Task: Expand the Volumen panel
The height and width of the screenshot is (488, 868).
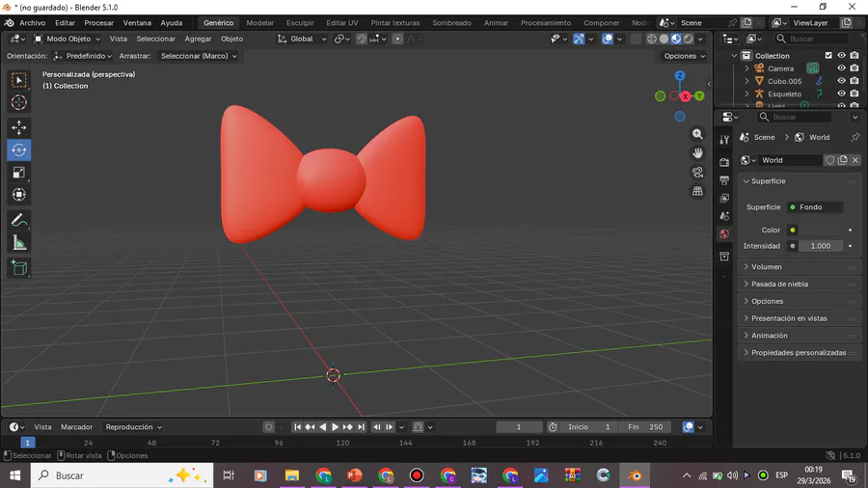Action: [x=767, y=267]
